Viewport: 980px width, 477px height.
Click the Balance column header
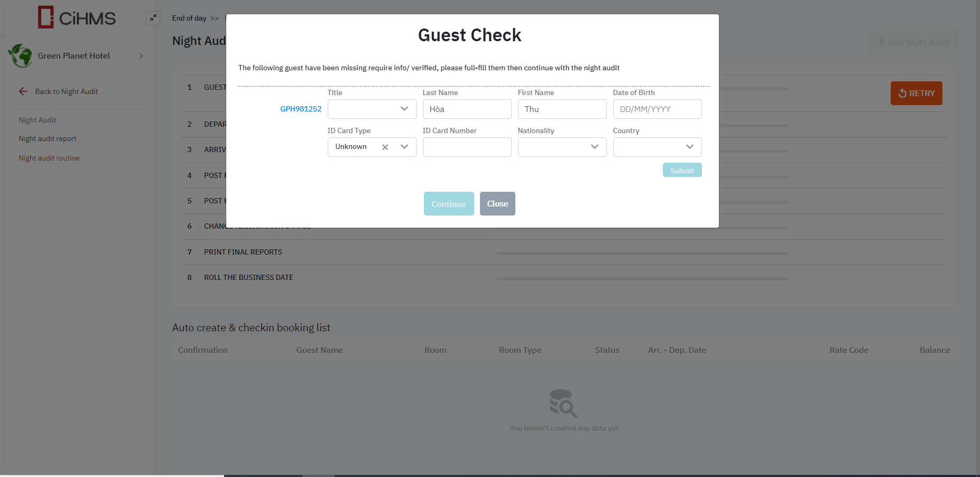point(935,350)
